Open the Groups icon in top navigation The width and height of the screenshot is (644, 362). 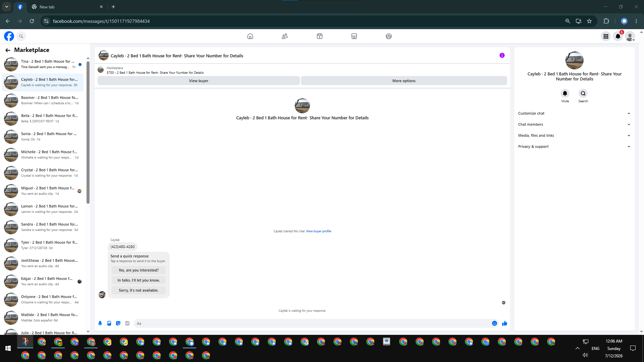(389, 36)
